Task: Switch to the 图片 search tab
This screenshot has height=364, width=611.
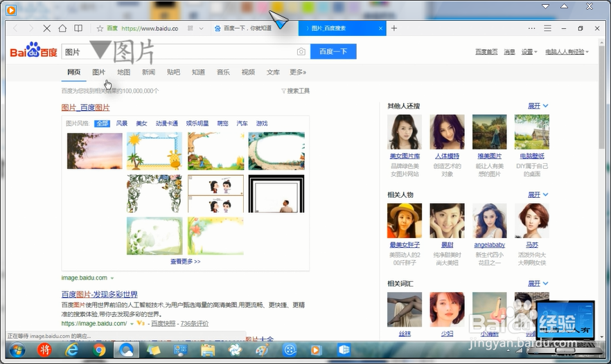Action: tap(98, 72)
